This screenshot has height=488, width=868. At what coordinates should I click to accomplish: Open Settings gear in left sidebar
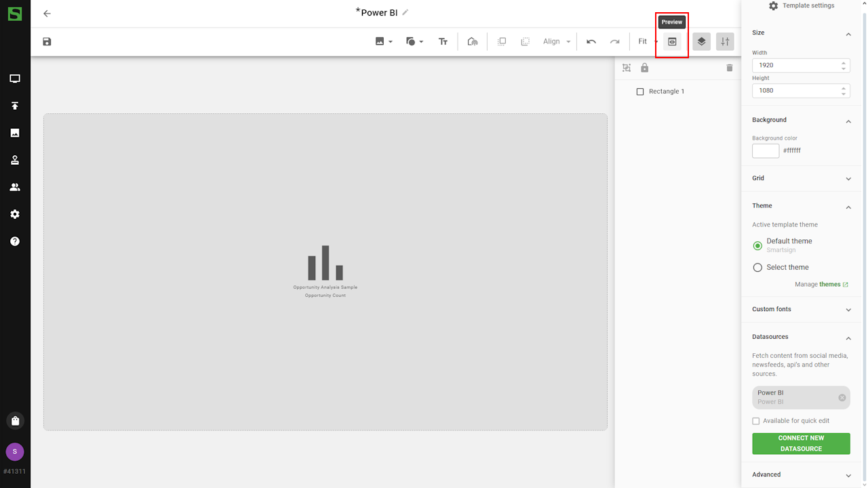coord(15,214)
